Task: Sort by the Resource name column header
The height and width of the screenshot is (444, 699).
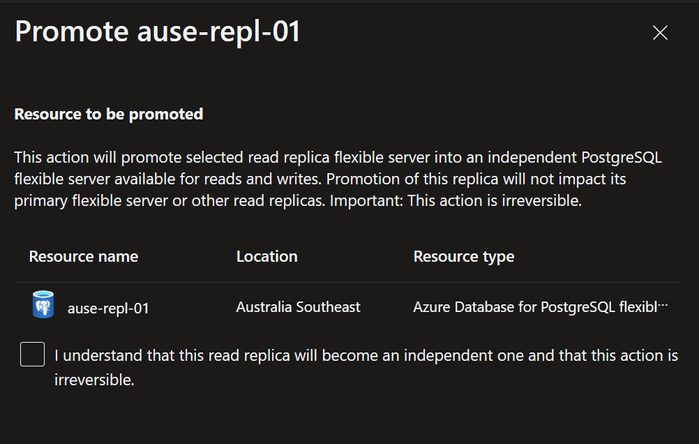Action: 83,256
